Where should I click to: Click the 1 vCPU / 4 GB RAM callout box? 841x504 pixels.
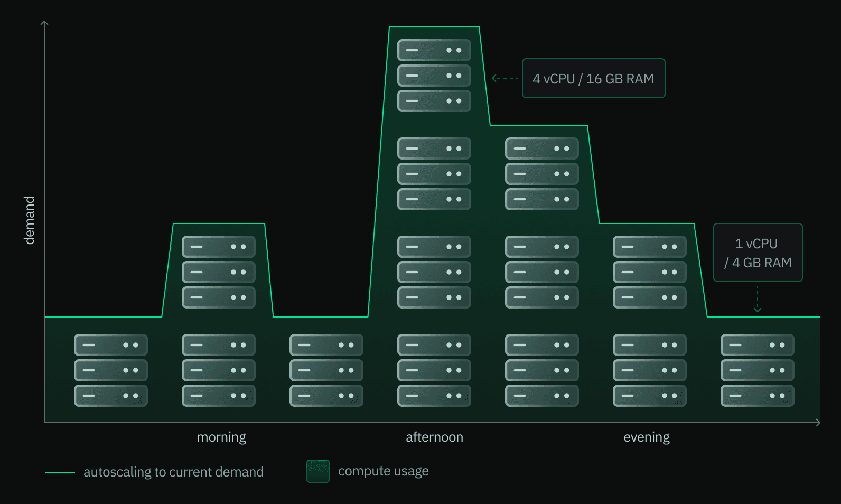pyautogui.click(x=758, y=253)
